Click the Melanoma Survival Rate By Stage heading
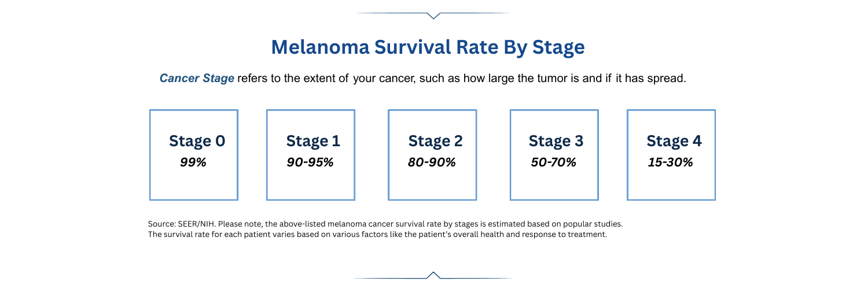This screenshot has width=868, height=289. (428, 47)
